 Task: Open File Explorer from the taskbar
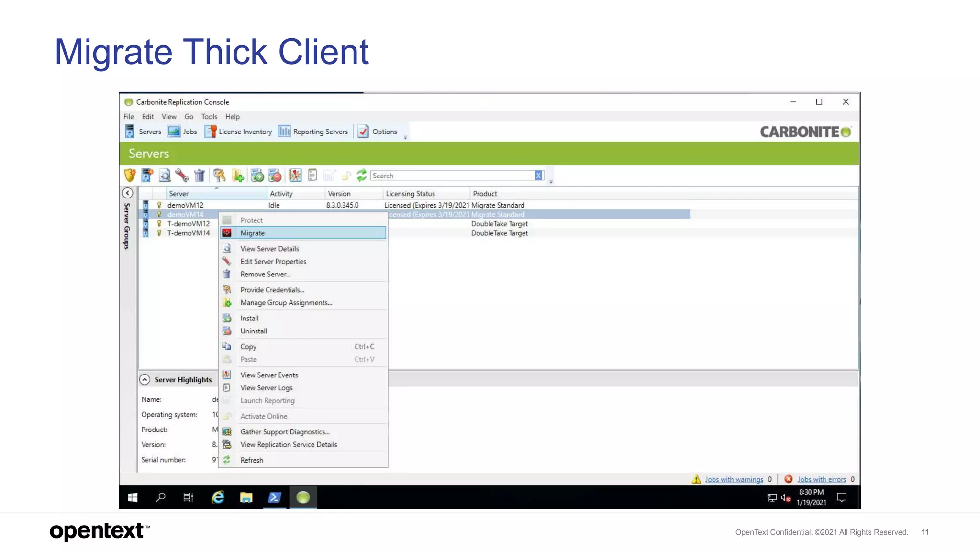point(246,497)
